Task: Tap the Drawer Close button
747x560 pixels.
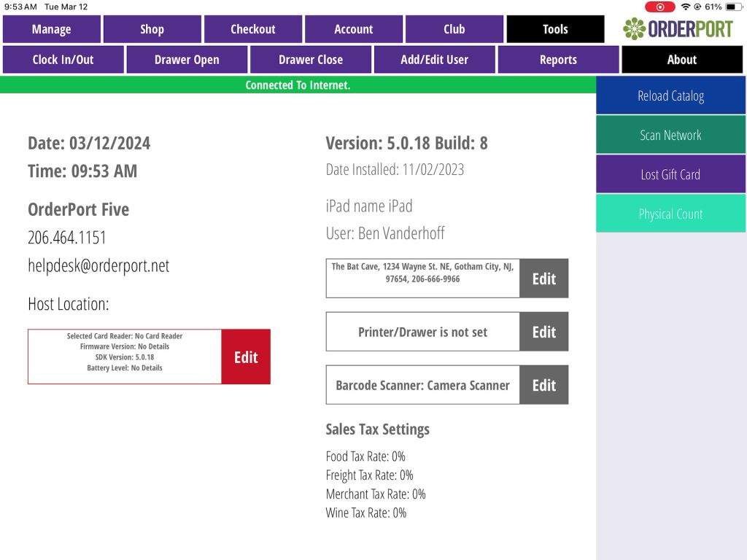Action: (310, 60)
